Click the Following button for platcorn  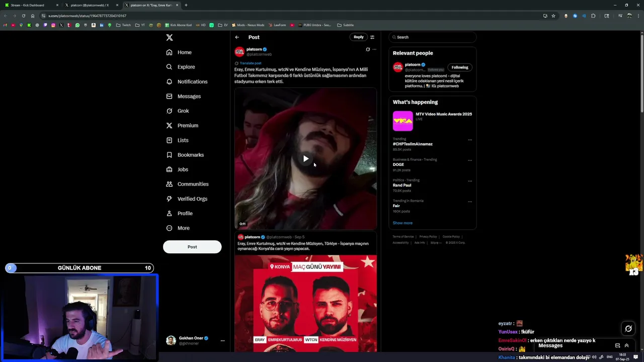click(460, 67)
